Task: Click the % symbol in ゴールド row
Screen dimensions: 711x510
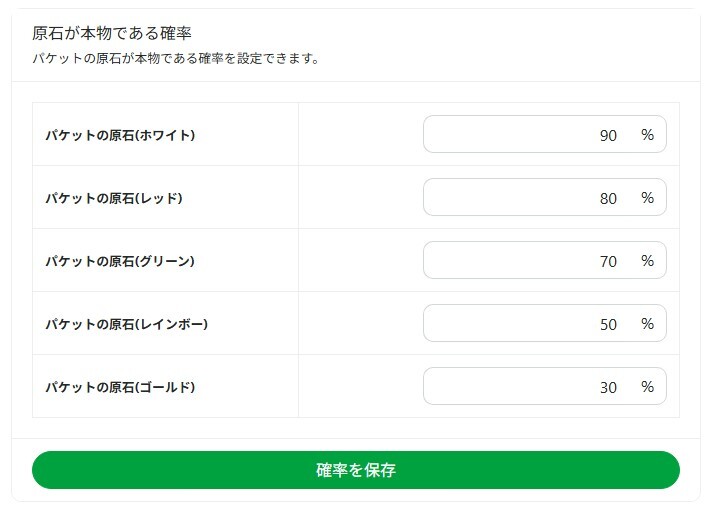Action: [x=647, y=387]
